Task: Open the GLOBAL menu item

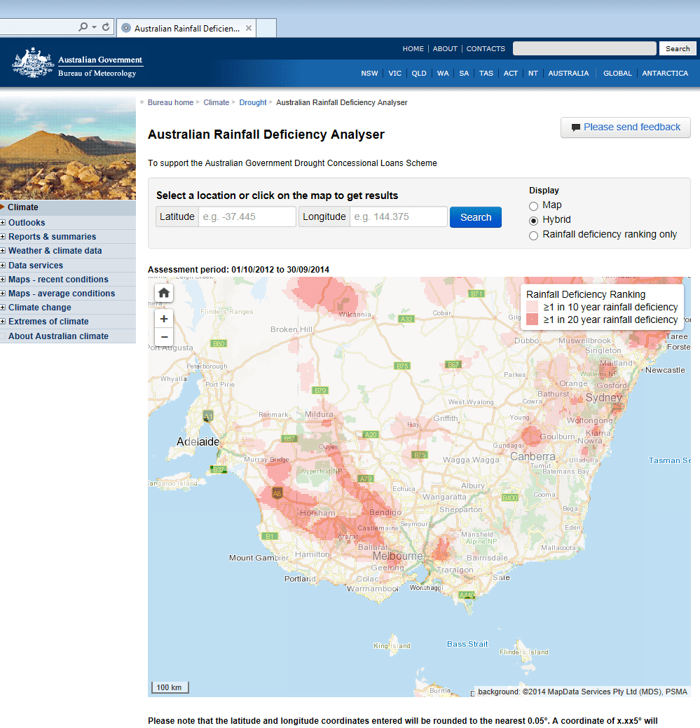Action: tap(617, 74)
